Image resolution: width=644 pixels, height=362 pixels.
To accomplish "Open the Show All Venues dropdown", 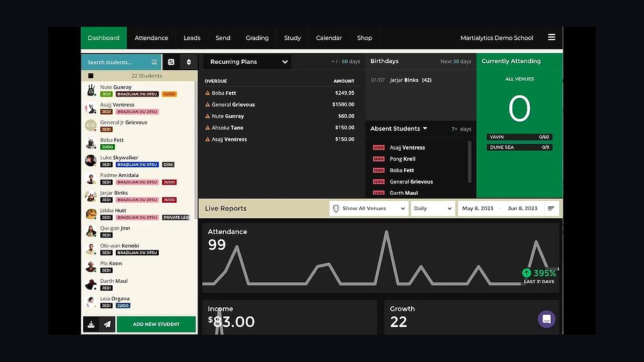I will (x=369, y=209).
